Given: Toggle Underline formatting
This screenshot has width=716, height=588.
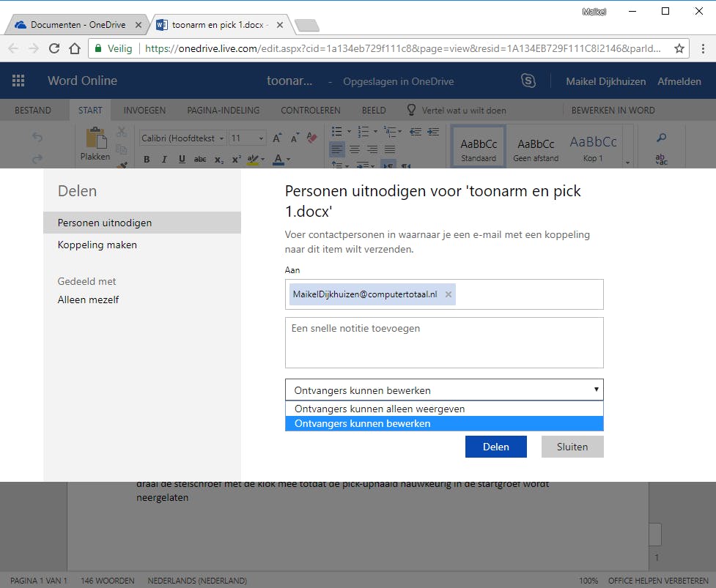Looking at the screenshot, I should click(182, 159).
